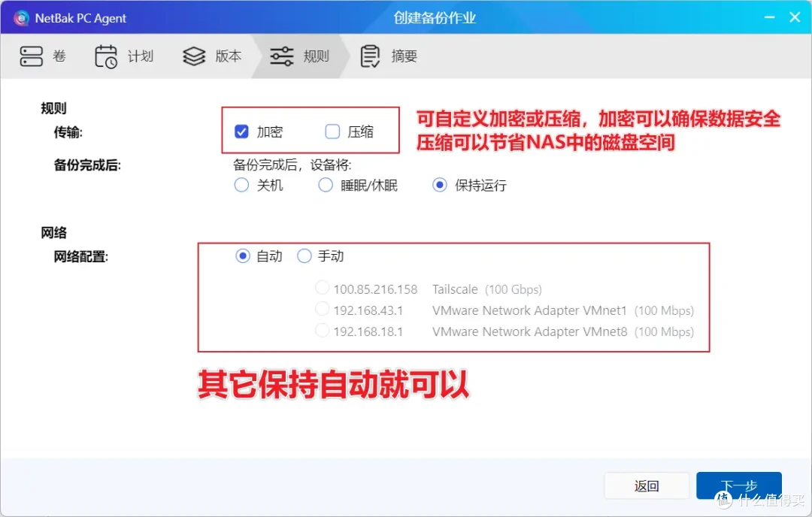Select the 保持运行 radio option
Screen dimensions: 812x517
coord(440,185)
